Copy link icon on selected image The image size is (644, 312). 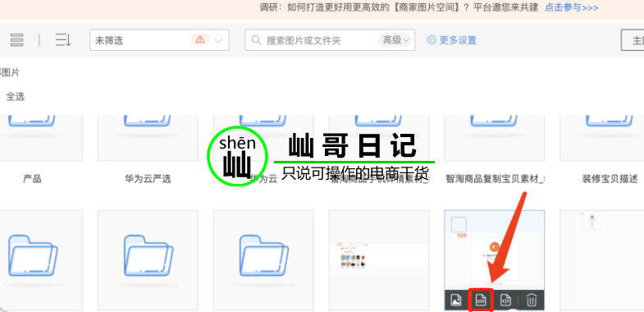pyautogui.click(x=481, y=301)
